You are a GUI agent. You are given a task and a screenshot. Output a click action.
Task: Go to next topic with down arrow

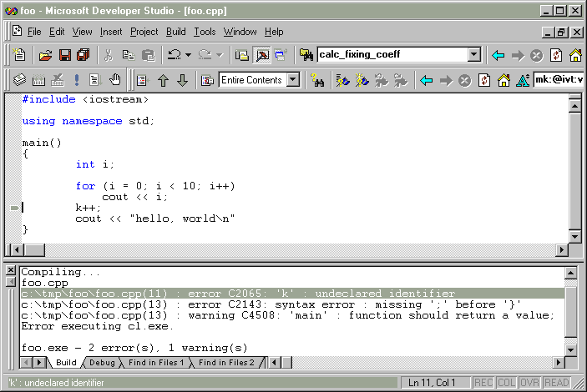click(x=182, y=80)
